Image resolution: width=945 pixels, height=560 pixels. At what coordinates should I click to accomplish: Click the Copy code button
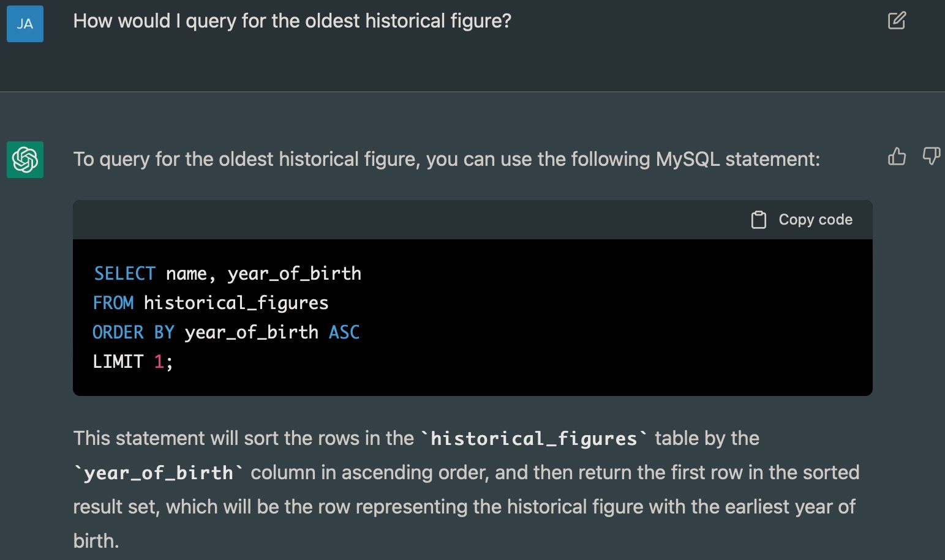pyautogui.click(x=801, y=219)
